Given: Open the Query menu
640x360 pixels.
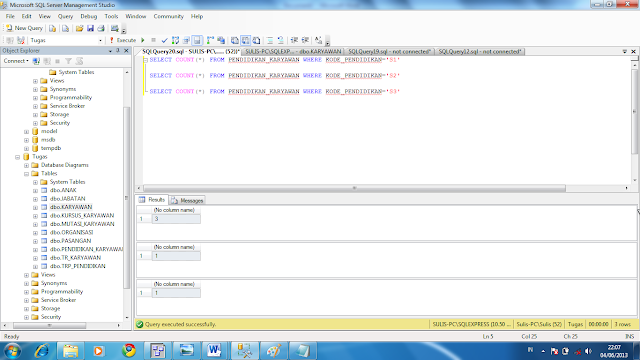Looking at the screenshot, I should click(65, 16).
